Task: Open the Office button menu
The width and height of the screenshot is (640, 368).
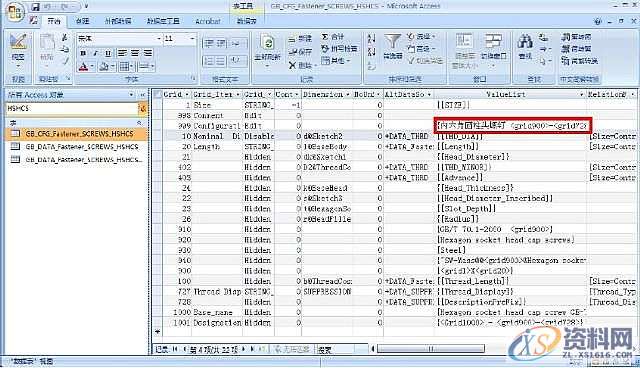Action: pyautogui.click(x=15, y=11)
